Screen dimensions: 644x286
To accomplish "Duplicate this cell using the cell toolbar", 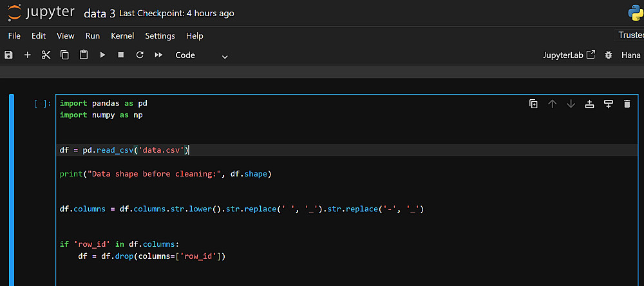I will point(533,104).
